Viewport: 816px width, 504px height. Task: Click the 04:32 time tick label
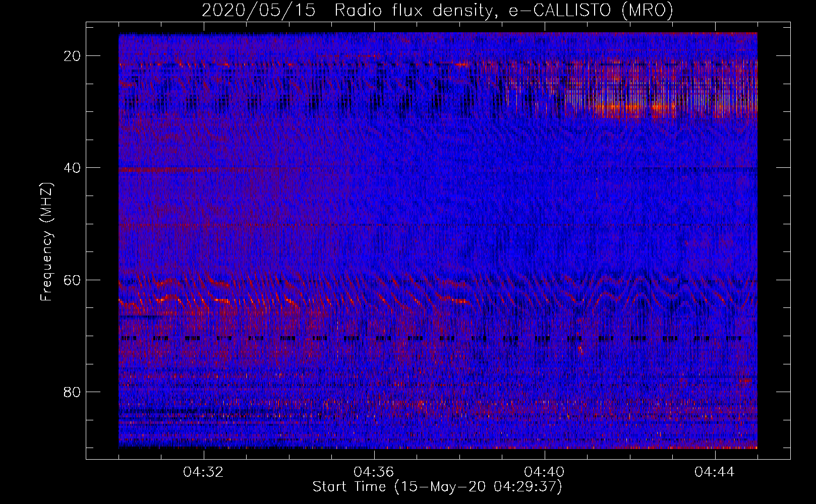(204, 472)
